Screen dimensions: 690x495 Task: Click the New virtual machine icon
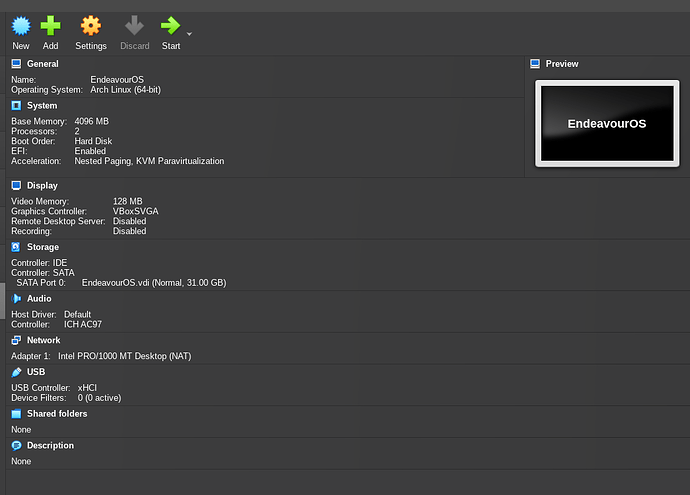pos(21,26)
